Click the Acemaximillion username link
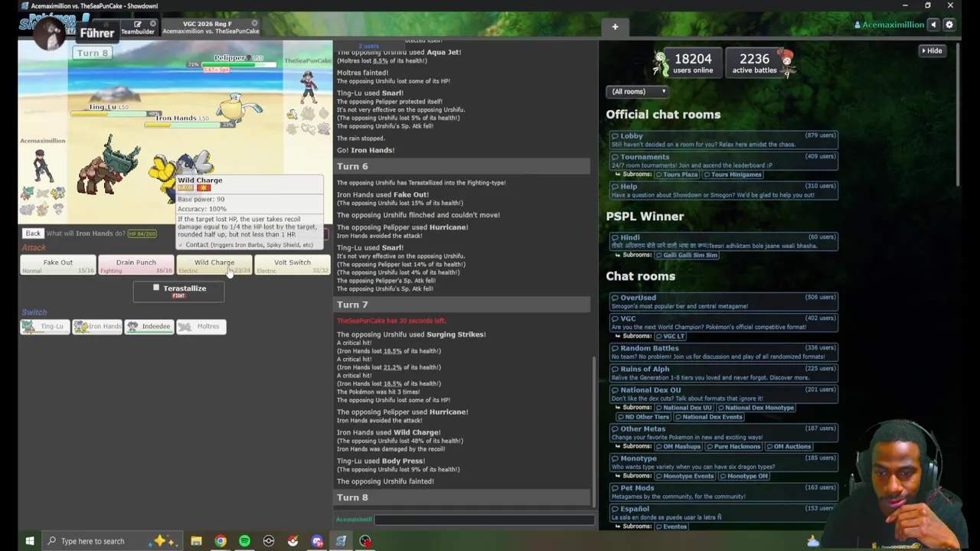Image resolution: width=980 pixels, height=551 pixels. point(889,24)
